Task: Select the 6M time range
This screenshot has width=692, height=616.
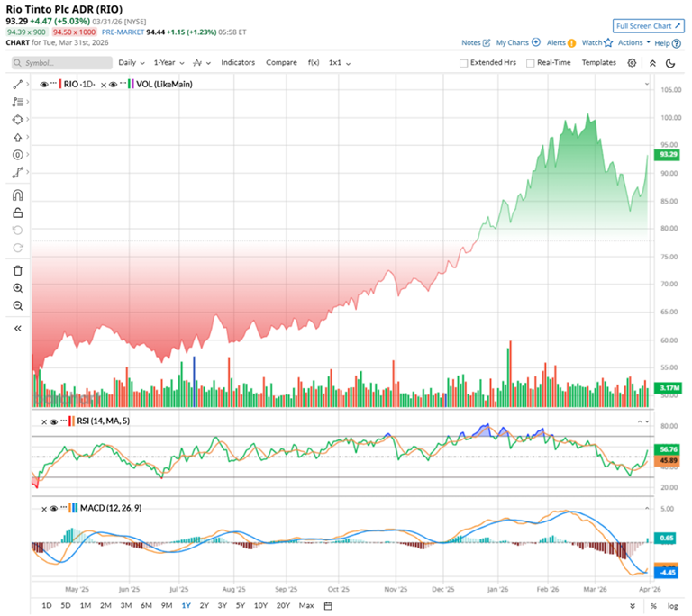Action: (x=146, y=605)
